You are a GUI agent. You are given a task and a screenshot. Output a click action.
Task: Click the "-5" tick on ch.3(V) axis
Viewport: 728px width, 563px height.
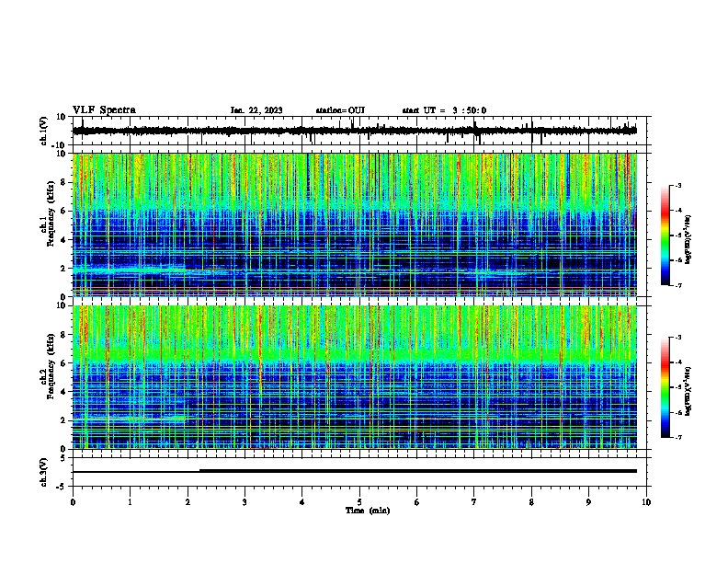click(x=62, y=487)
